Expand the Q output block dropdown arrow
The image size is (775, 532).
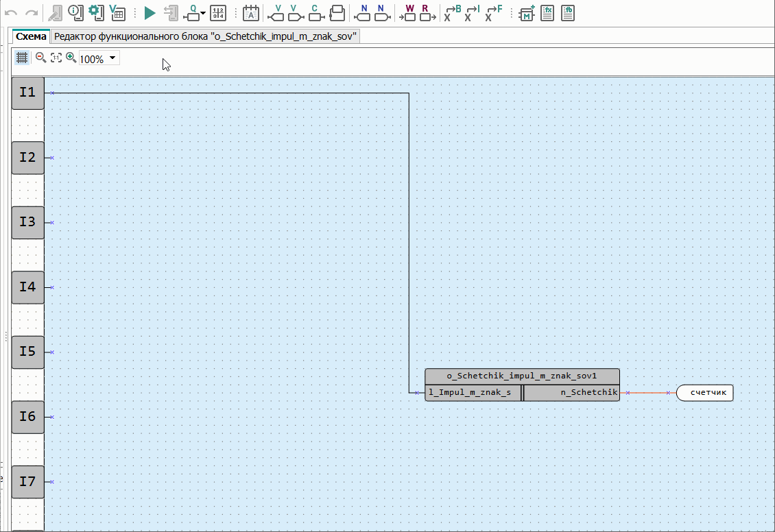point(203,13)
